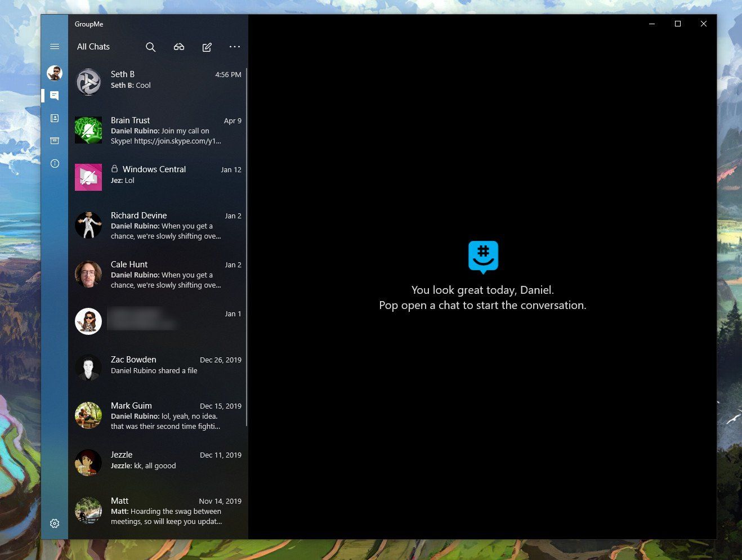
Task: Click your profile avatar in the sidebar
Action: 54,73
